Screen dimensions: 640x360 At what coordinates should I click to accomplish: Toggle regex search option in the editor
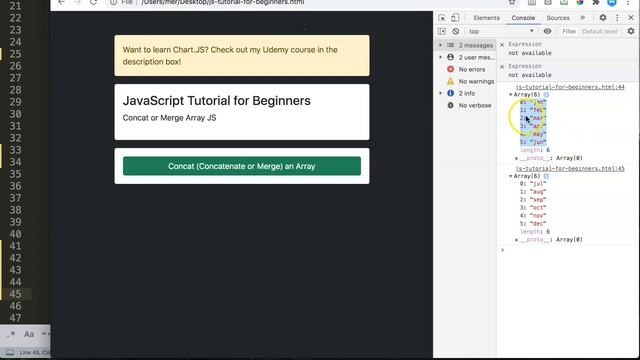point(11,334)
